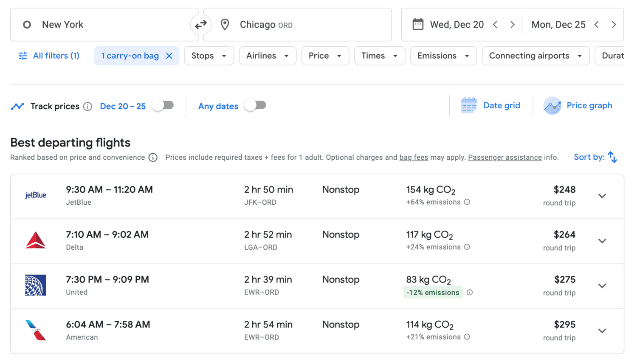637x364 pixels.
Task: Select the JetBlue airline logo
Action: point(36,196)
